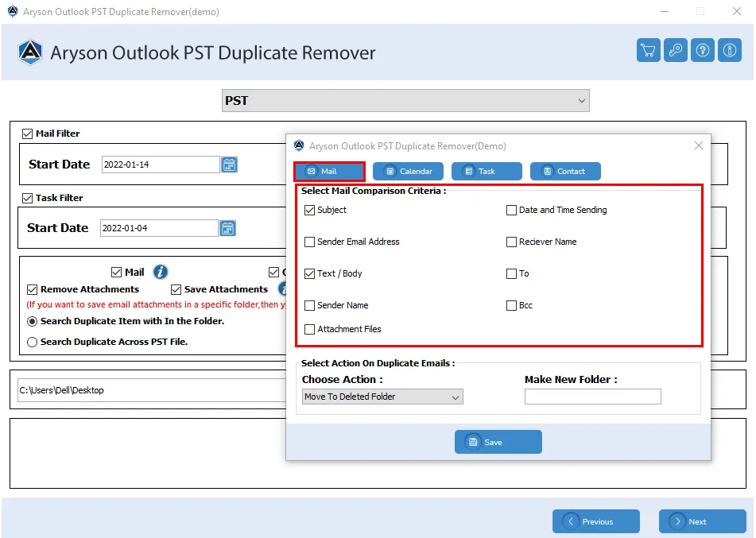Enable Sender Email Address checkbox
Screen dimensions: 756x538
(309, 242)
